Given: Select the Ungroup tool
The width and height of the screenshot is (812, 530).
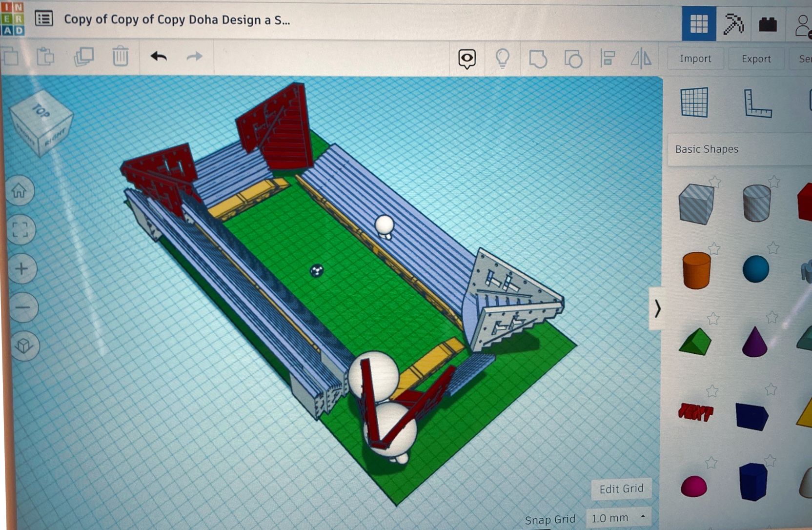Looking at the screenshot, I should [574, 59].
